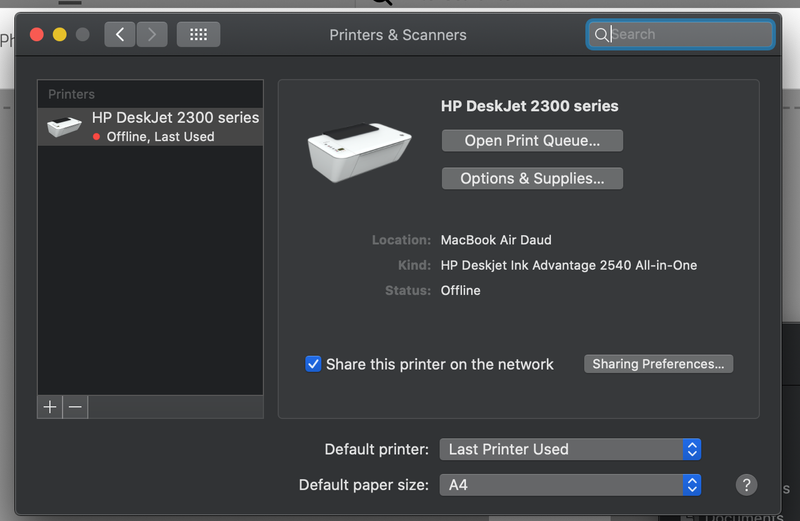Click the Printers & Scanners window title
This screenshot has height=521, width=800.
click(398, 35)
